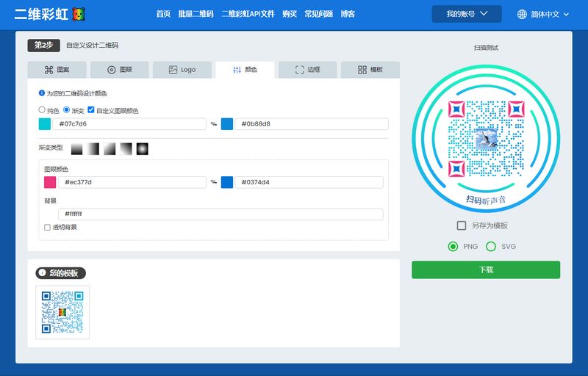Edit the #ffffff background color field

(x=220, y=214)
